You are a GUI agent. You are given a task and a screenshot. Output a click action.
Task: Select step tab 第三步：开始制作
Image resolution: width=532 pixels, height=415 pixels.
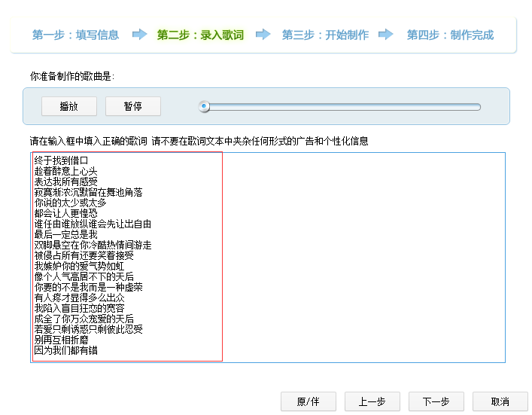(x=325, y=35)
